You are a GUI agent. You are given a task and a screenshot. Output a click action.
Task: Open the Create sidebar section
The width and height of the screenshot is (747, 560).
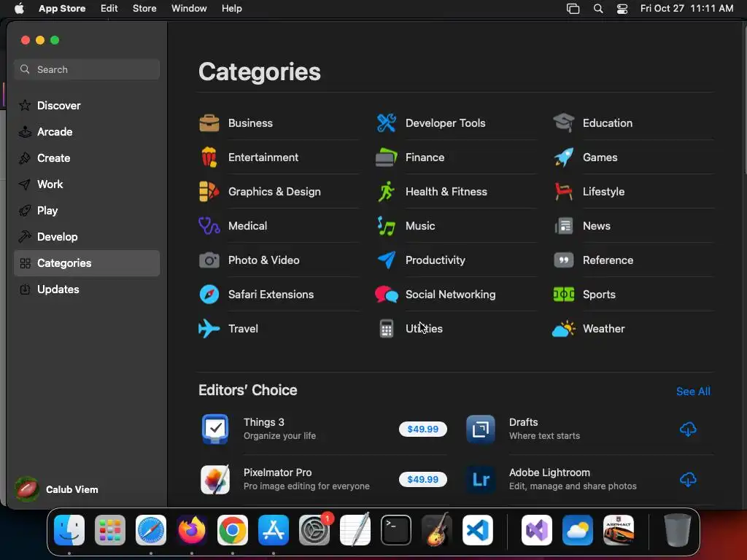(87, 157)
